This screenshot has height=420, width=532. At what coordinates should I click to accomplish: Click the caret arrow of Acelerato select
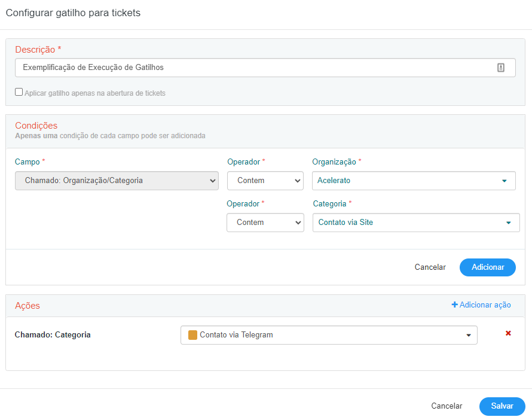[505, 181]
